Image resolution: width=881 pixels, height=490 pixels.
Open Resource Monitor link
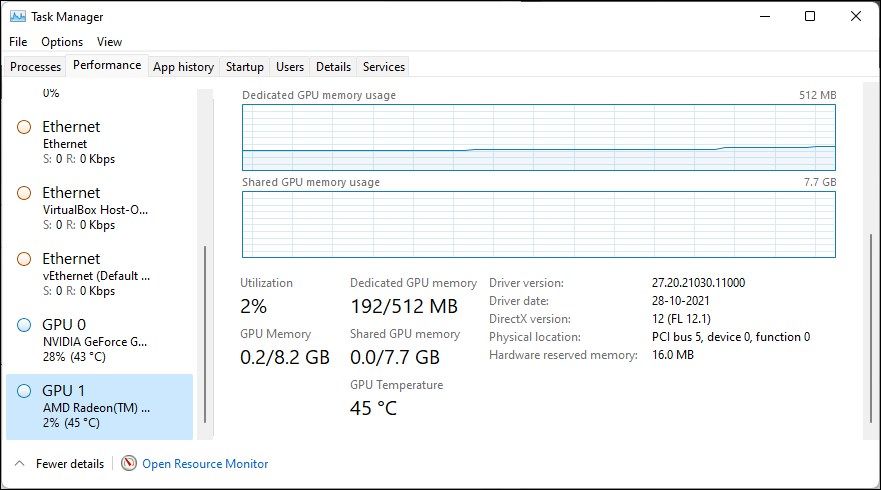pos(205,464)
